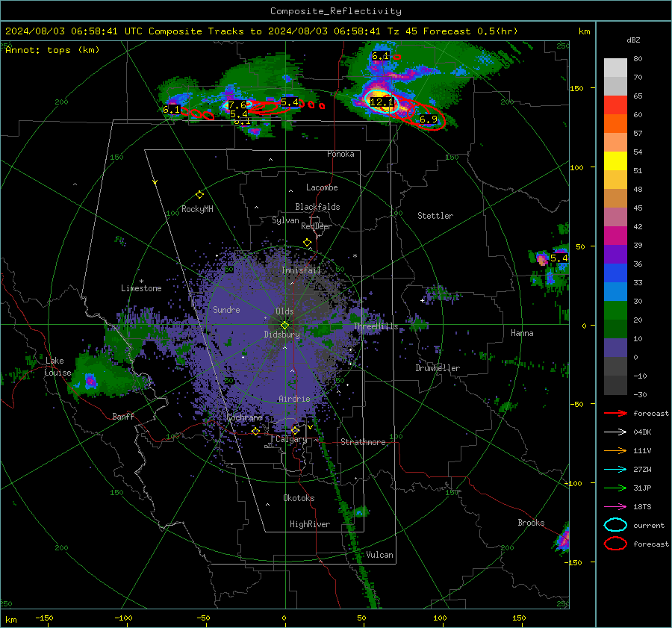Click the Composite_Reflectivity title
The height and width of the screenshot is (628, 672).
[x=336, y=11]
